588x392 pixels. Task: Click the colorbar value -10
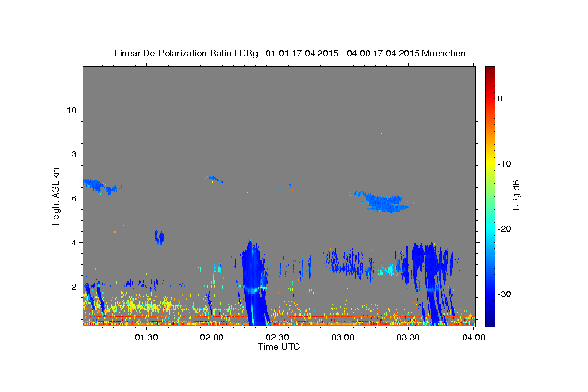(505, 164)
